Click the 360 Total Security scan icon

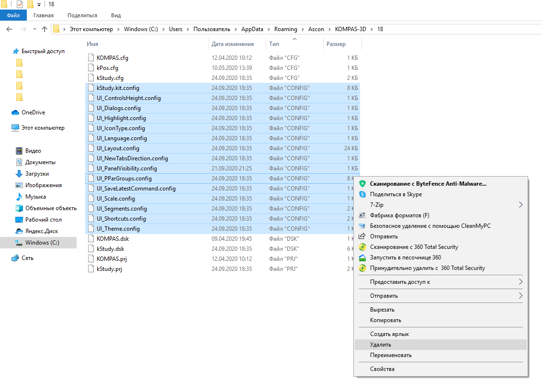(x=362, y=247)
